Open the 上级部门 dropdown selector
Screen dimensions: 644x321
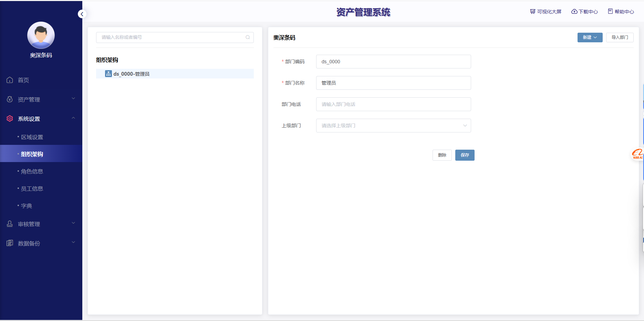coord(393,126)
